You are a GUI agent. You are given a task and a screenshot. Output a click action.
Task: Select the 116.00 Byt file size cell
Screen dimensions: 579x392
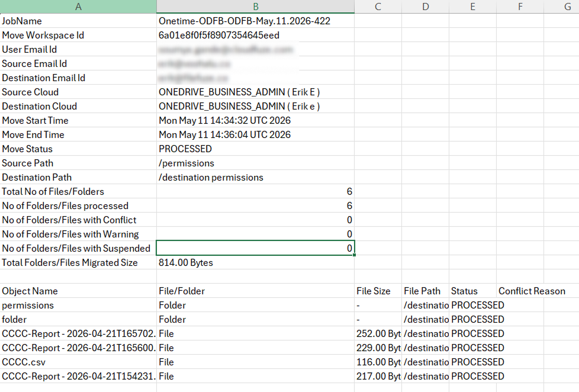378,362
